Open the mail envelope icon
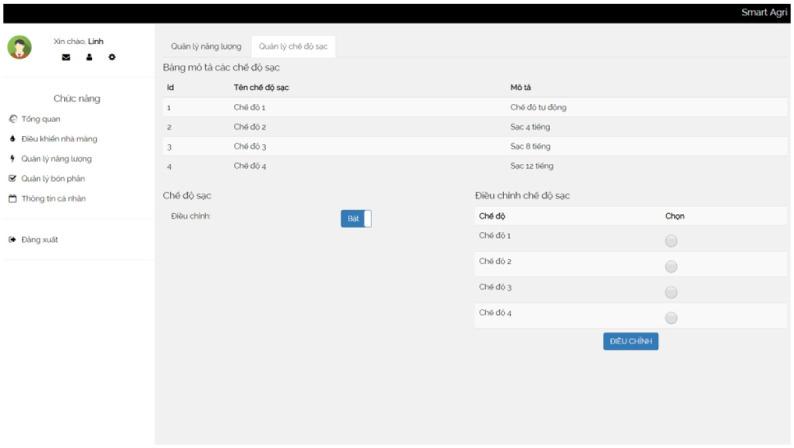Image resolution: width=794 pixels, height=448 pixels. (x=66, y=57)
